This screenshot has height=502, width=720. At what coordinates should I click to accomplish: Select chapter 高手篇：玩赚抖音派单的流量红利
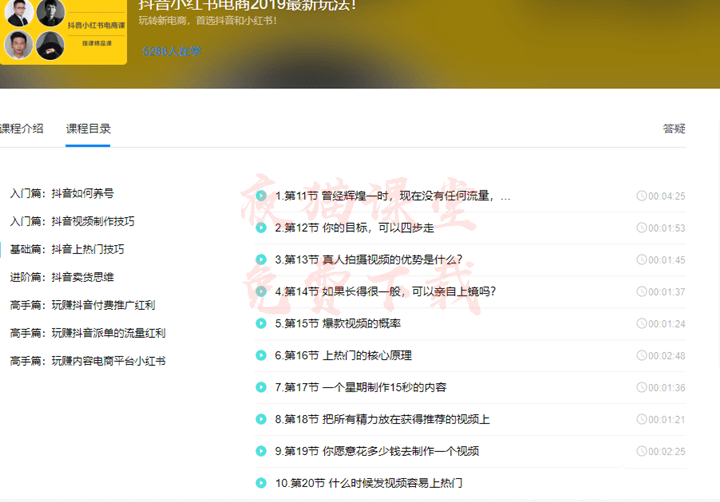coord(88,333)
